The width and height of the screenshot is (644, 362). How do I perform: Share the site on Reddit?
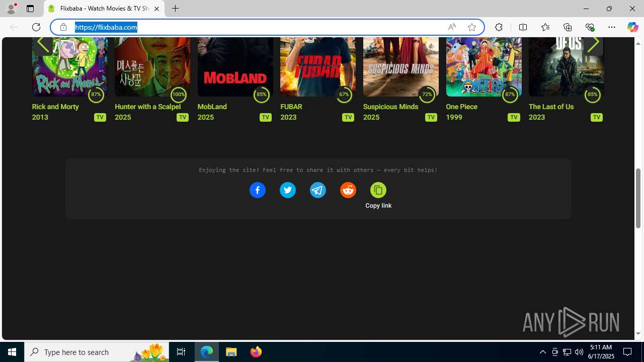(x=348, y=190)
